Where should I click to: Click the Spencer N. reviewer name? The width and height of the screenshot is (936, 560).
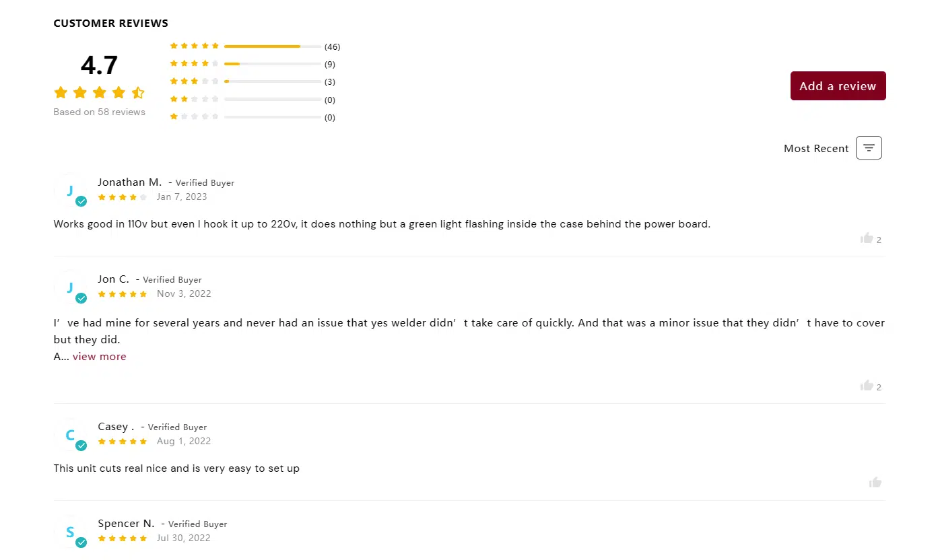(x=126, y=524)
